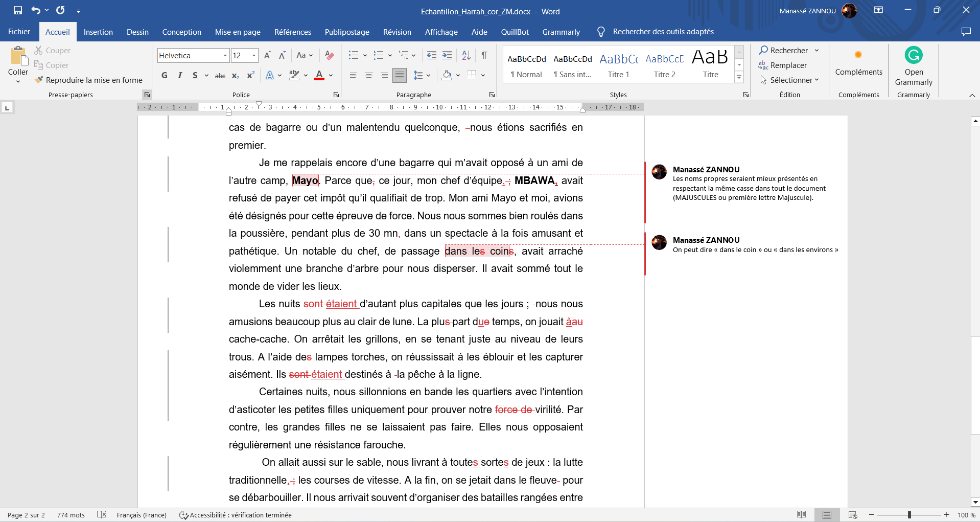Click the format painter brush icon
Viewport: 980px width, 522px height.
pos(39,80)
